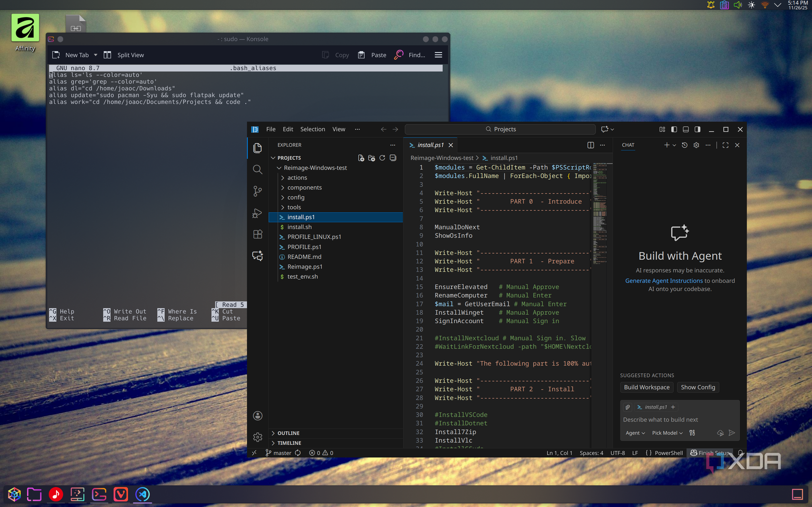Toggle the bottom panel visibility
Viewport: 812px width, 507px height.
click(686, 129)
